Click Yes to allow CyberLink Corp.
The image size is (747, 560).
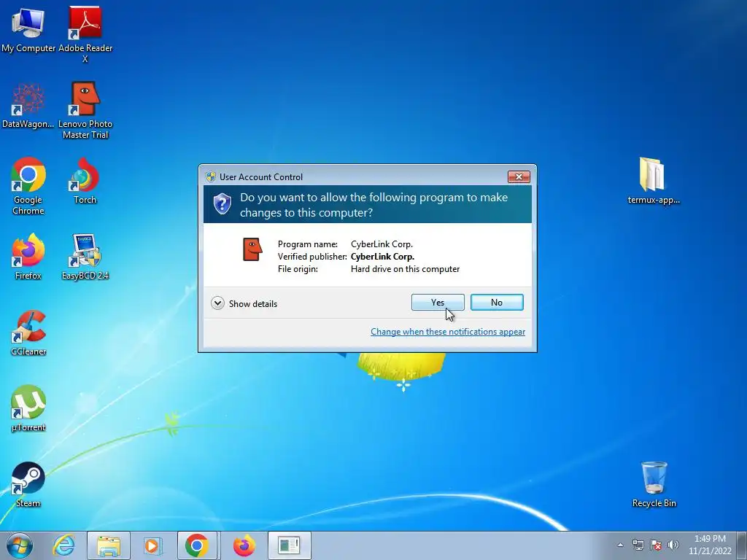pos(438,303)
